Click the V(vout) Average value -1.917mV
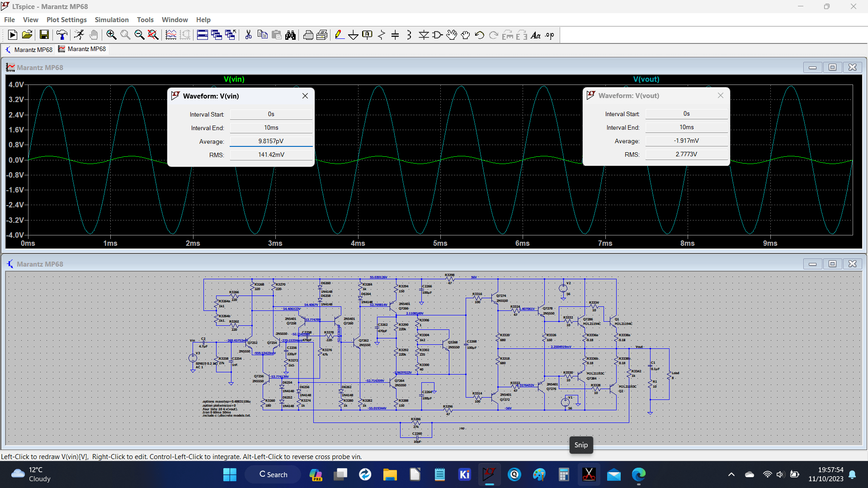The image size is (868, 488). click(x=686, y=141)
